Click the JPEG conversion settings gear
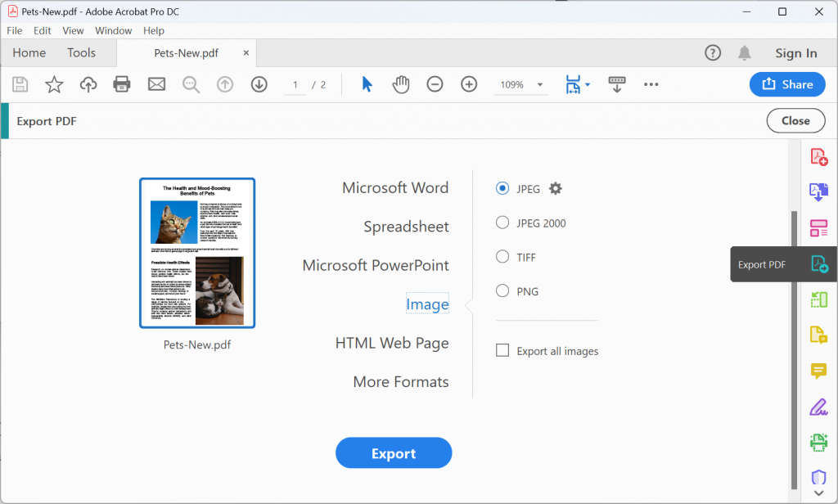This screenshot has width=838, height=504. 556,188
